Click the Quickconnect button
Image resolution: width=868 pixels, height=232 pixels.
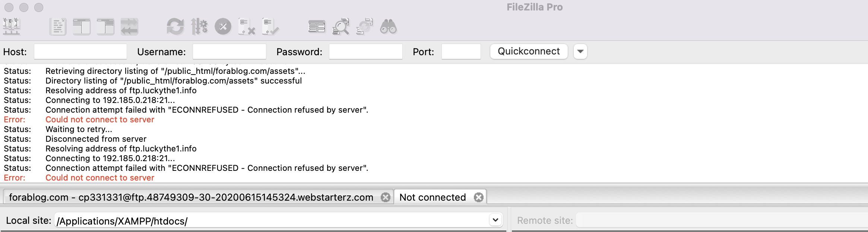[529, 51]
